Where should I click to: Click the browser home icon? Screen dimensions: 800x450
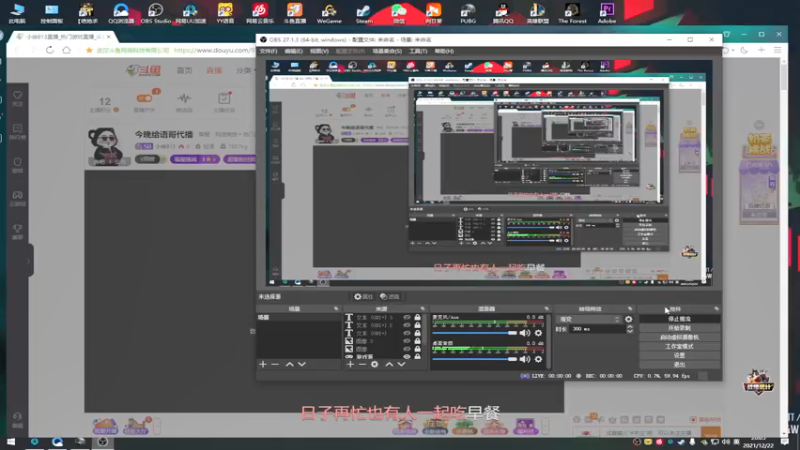[x=66, y=50]
